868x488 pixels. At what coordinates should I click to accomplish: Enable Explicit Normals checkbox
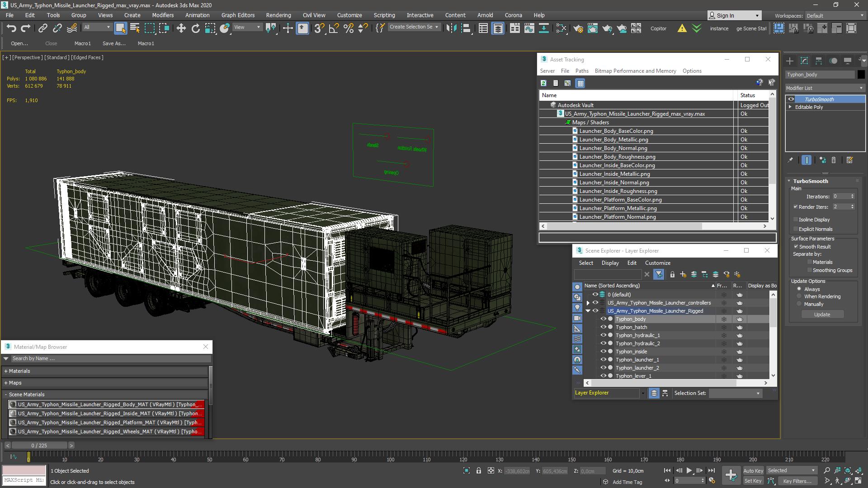pos(795,229)
